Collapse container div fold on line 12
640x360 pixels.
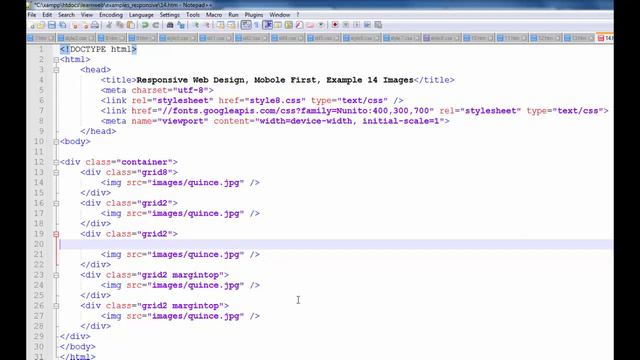pos(56,162)
